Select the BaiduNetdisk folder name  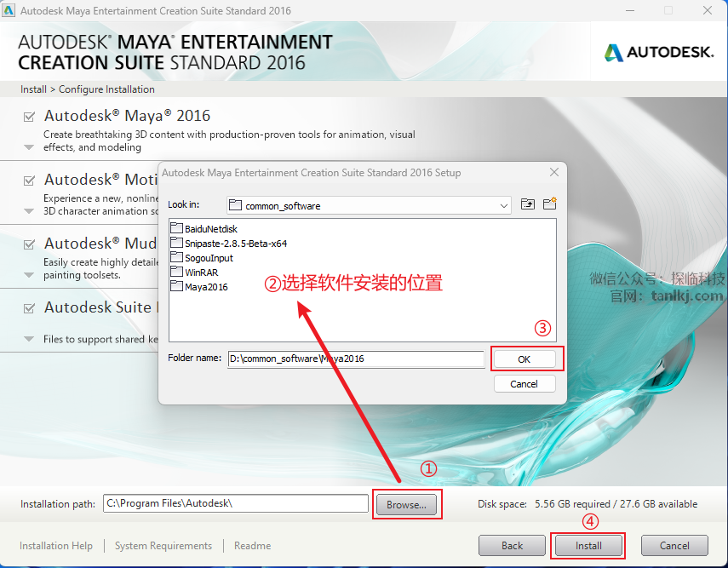[x=211, y=229]
